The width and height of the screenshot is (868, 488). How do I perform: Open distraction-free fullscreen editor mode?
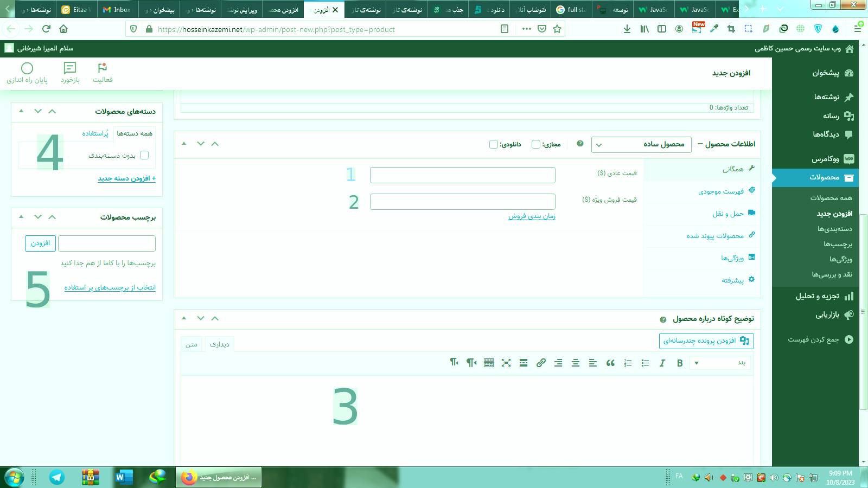[506, 363]
